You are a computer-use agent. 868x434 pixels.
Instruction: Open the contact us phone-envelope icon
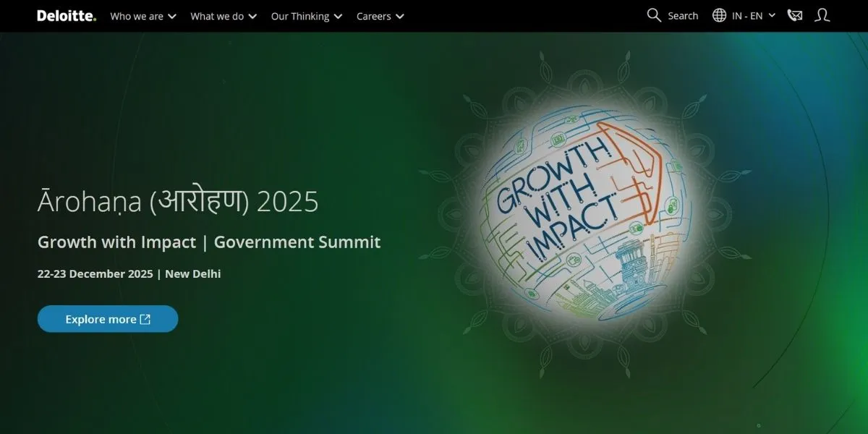(x=795, y=15)
